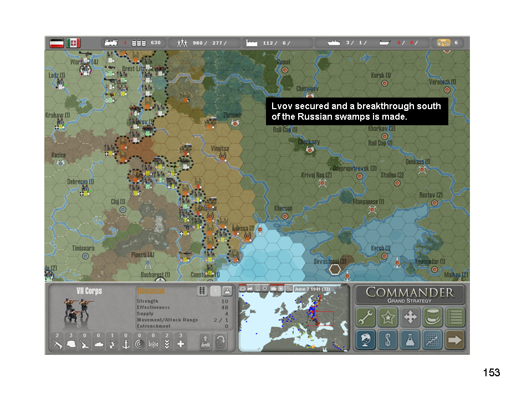Image resolution: width=532 pixels, height=399 pixels.
Task: Open the research flask panel
Action: coord(410,340)
